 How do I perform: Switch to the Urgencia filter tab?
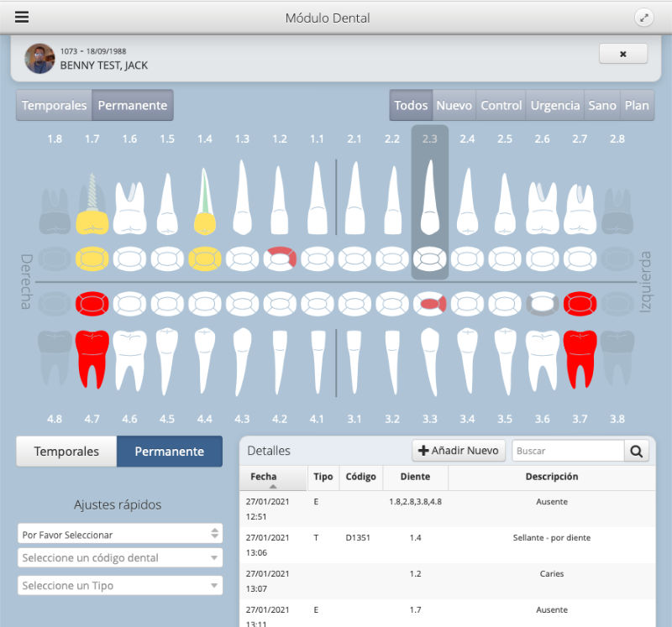point(554,106)
